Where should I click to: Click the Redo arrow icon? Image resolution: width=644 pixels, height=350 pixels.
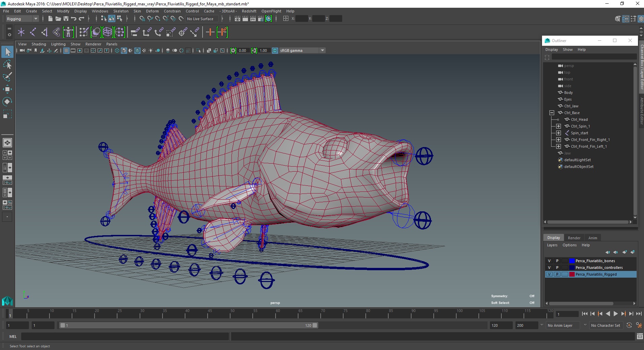point(81,19)
